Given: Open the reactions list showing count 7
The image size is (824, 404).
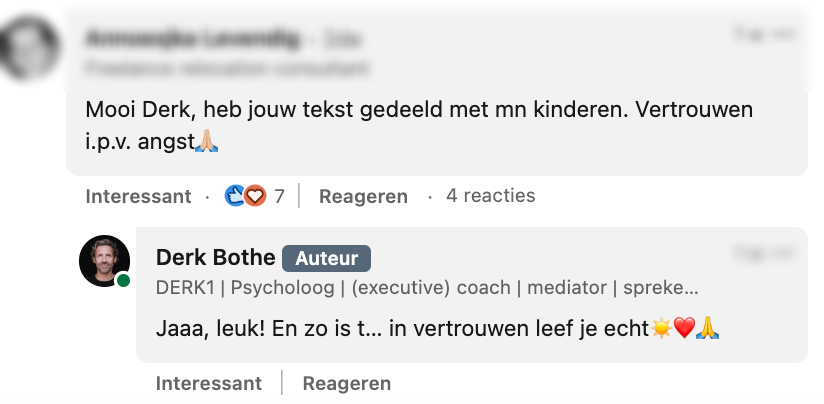Looking at the screenshot, I should point(279,196).
